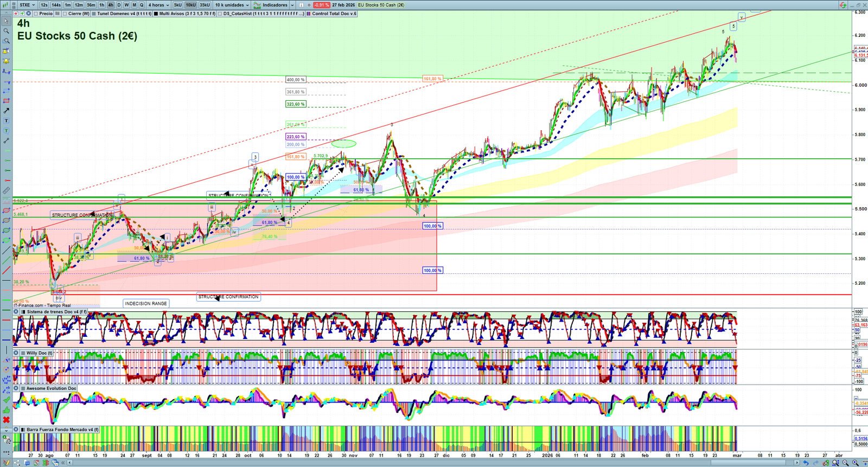Select the green thumbs-up marker icon
The width and height of the screenshot is (868, 467).
[x=6, y=410]
